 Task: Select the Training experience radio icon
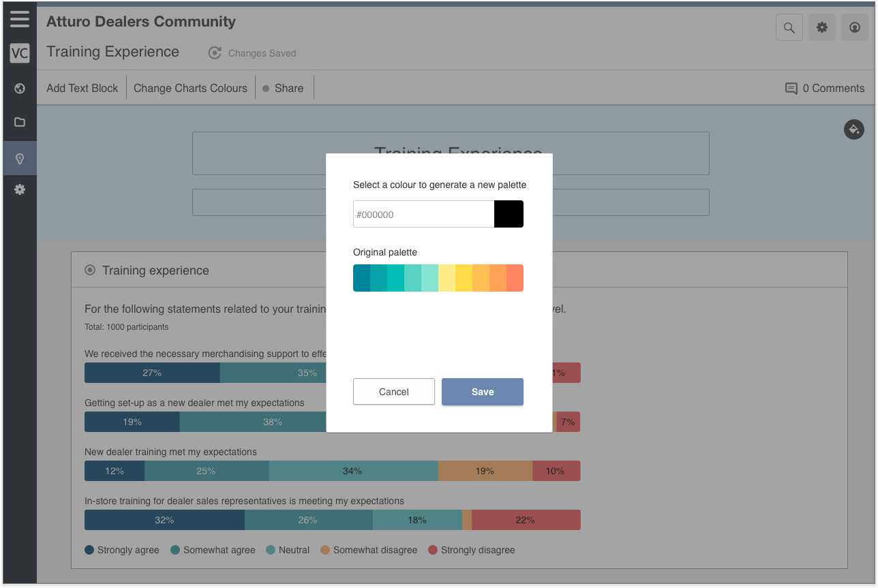90,270
